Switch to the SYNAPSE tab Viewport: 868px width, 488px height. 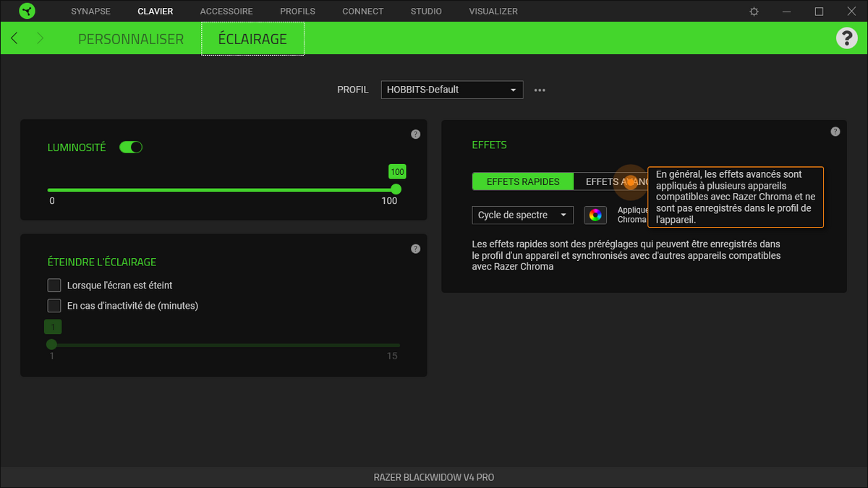coord(92,12)
